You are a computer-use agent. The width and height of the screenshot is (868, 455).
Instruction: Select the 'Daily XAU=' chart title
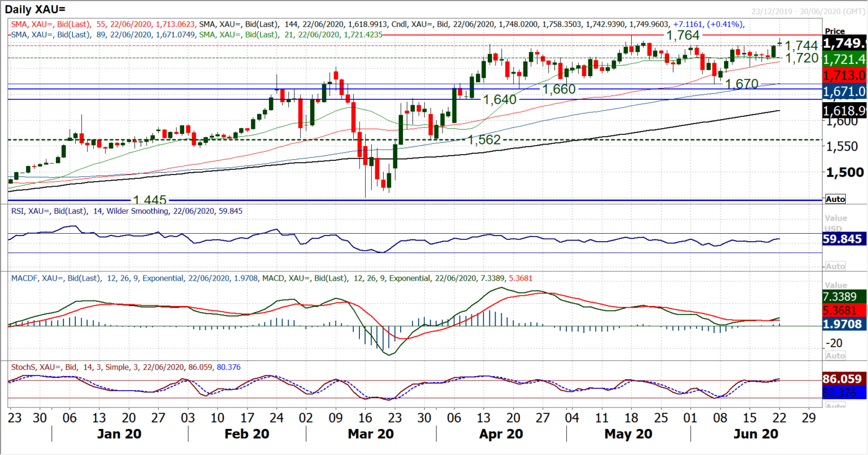(35, 10)
